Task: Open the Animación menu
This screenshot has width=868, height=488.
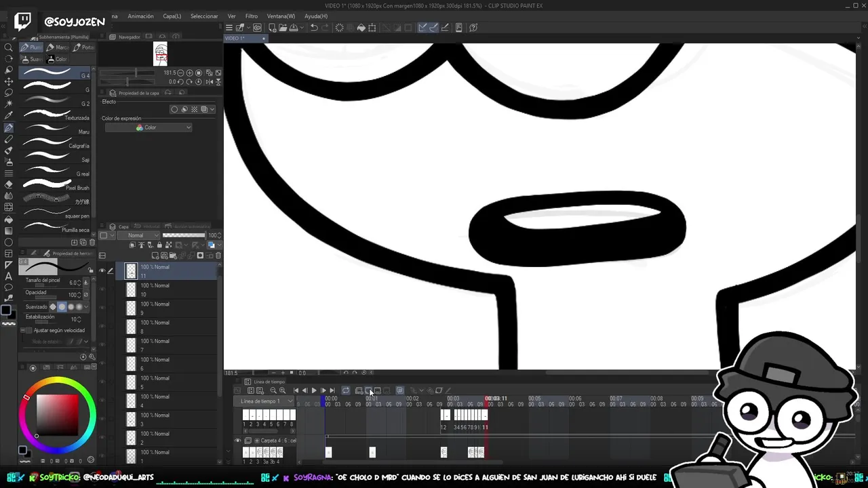Action: [140, 16]
